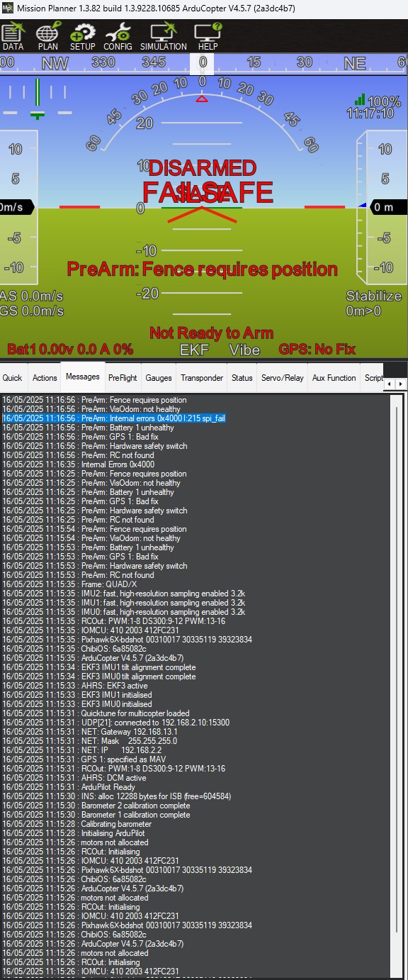This screenshot has height=980, width=408.
Task: Open the PreFlight tab
Action: click(x=123, y=378)
